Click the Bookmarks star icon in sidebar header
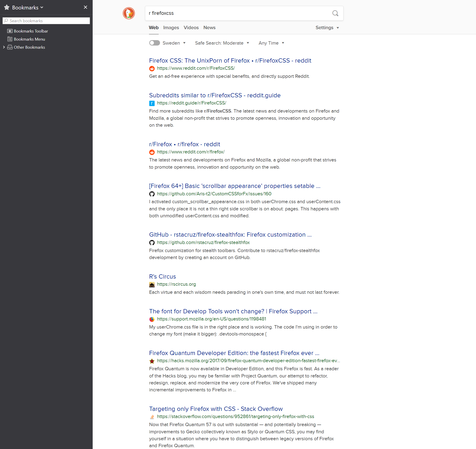The width and height of the screenshot is (476, 449). pyautogui.click(x=7, y=7)
